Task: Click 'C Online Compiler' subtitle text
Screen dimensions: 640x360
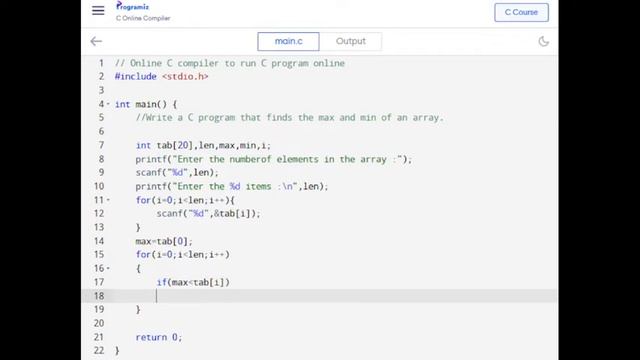Action: 143,18
